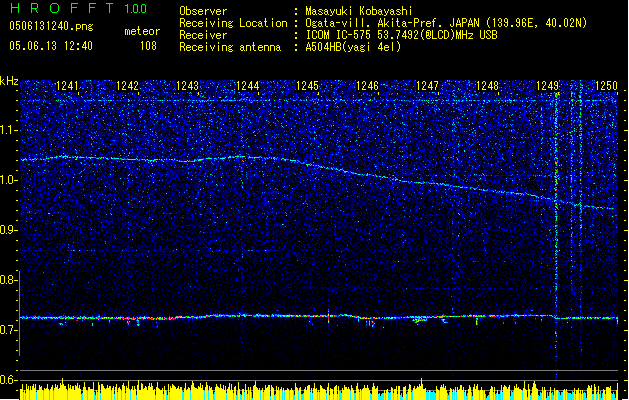Click the 1.0 frequency axis label
Viewport: 629px width, 400px height.
click(x=9, y=180)
